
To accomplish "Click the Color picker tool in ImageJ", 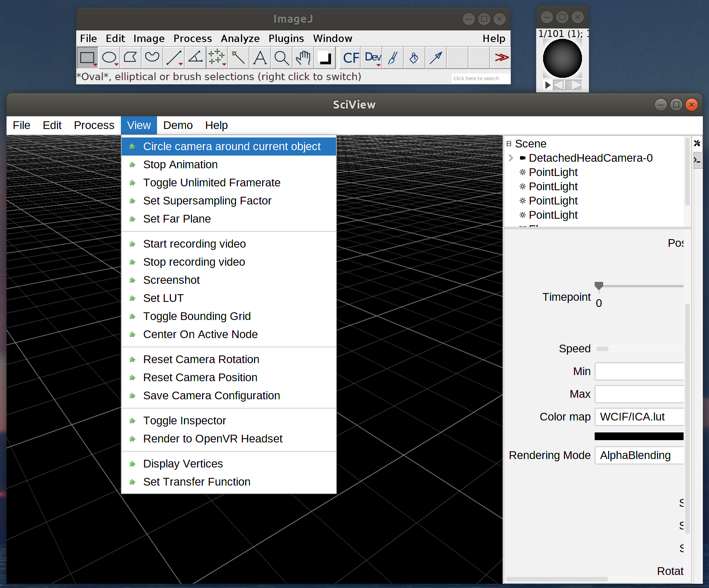I will coord(324,58).
